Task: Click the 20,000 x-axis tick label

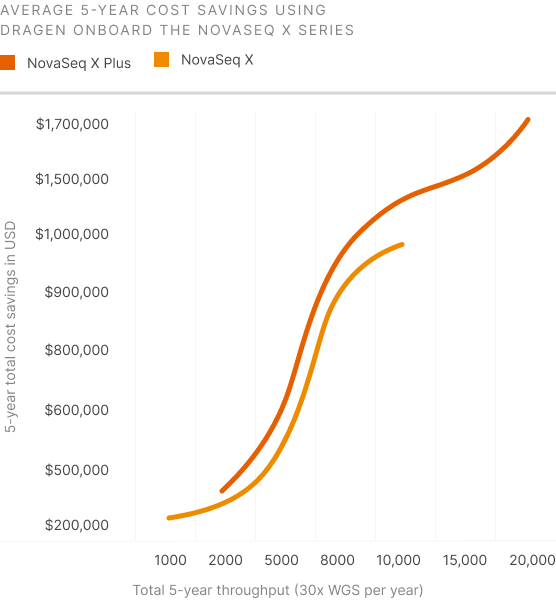Action: [x=532, y=560]
